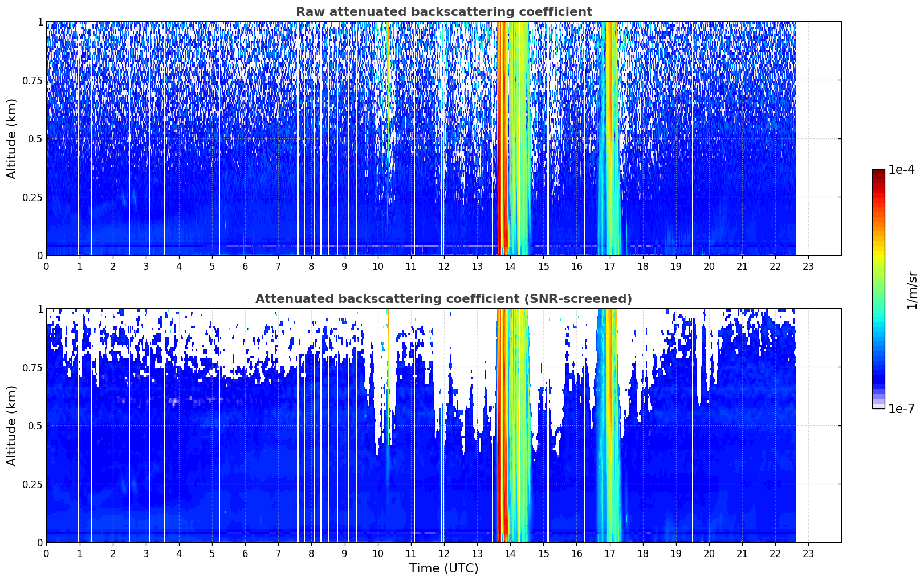Image resolution: width=924 pixels, height=581 pixels.
Task: Click the red backscatter band in the bottom plot
Action: coord(502,425)
